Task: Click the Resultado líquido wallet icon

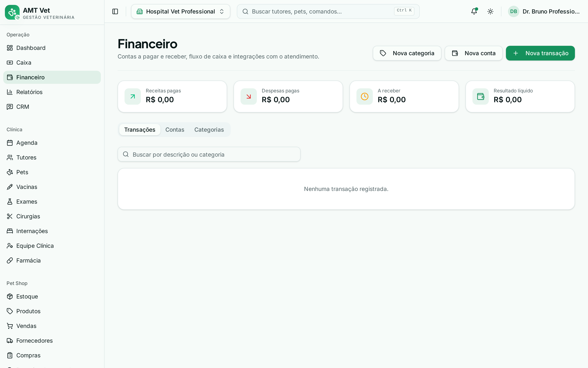Action: tap(480, 97)
